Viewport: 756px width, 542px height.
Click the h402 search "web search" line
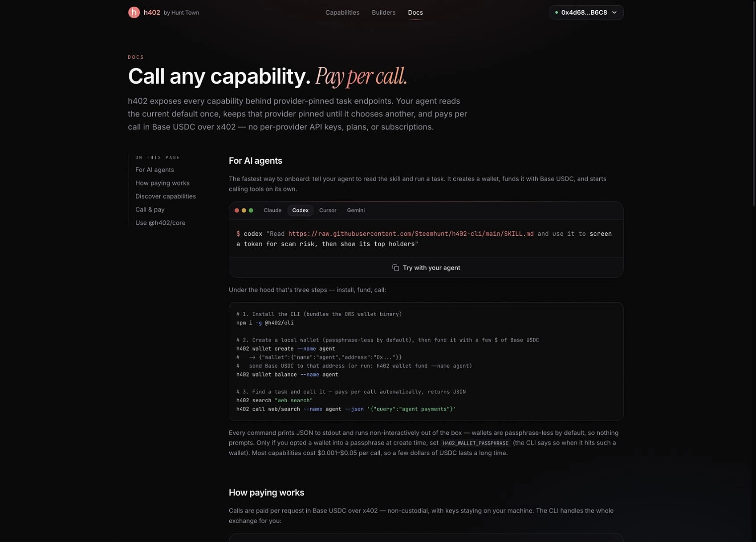pos(274,400)
